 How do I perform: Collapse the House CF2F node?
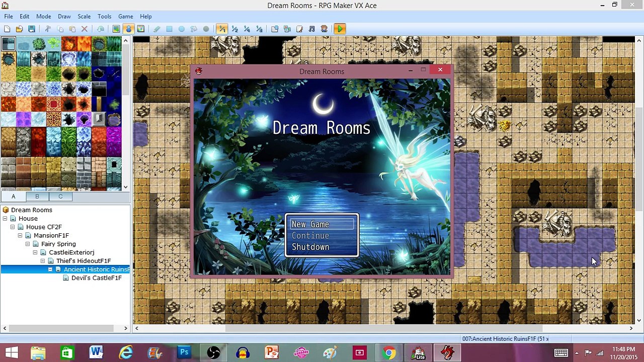click(x=13, y=227)
